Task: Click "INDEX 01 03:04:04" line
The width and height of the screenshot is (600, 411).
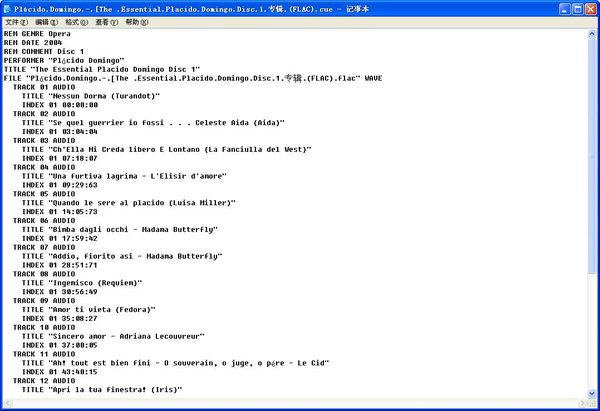Action: tap(60, 132)
